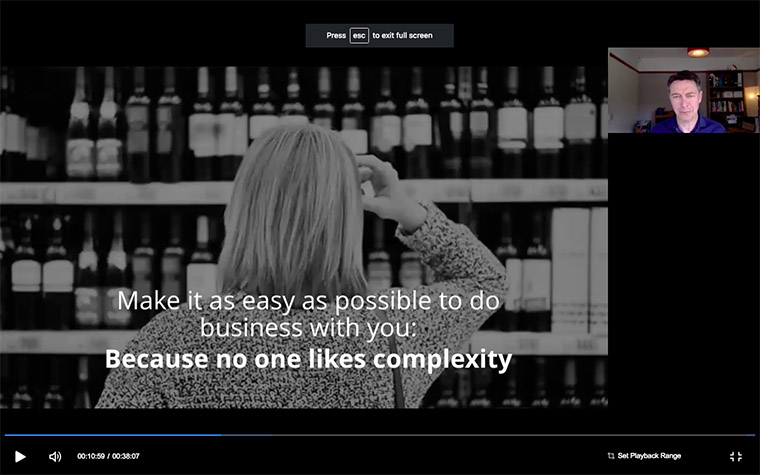760x475 pixels.
Task: Exit full screen using the collapse icon
Action: (x=736, y=456)
